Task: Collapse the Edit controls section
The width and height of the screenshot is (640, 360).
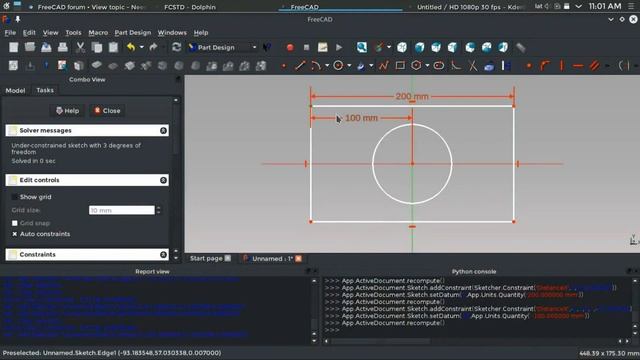Action: point(163,180)
